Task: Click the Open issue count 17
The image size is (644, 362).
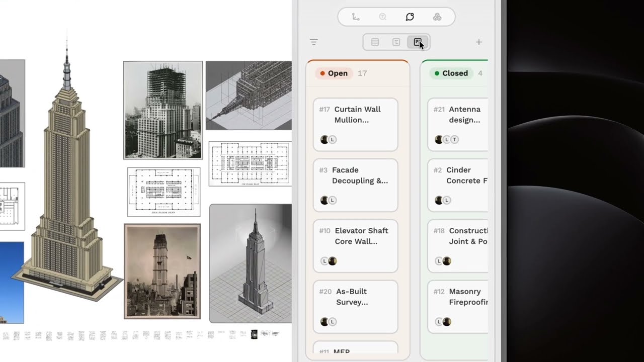Action: point(362,73)
